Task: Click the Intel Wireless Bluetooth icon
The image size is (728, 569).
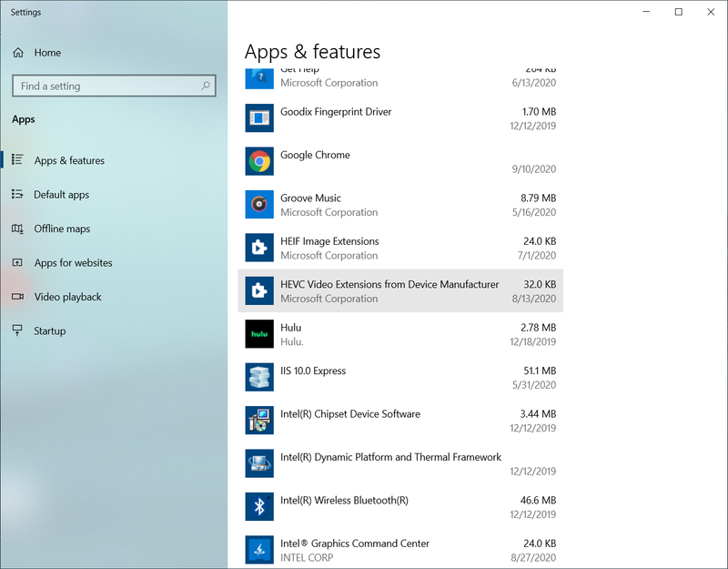Action: 259,507
